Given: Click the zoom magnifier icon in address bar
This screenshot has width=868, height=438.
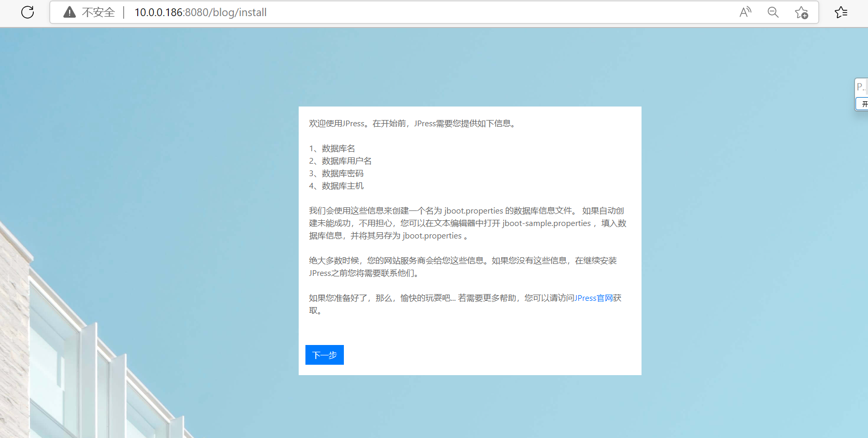Looking at the screenshot, I should [x=773, y=12].
